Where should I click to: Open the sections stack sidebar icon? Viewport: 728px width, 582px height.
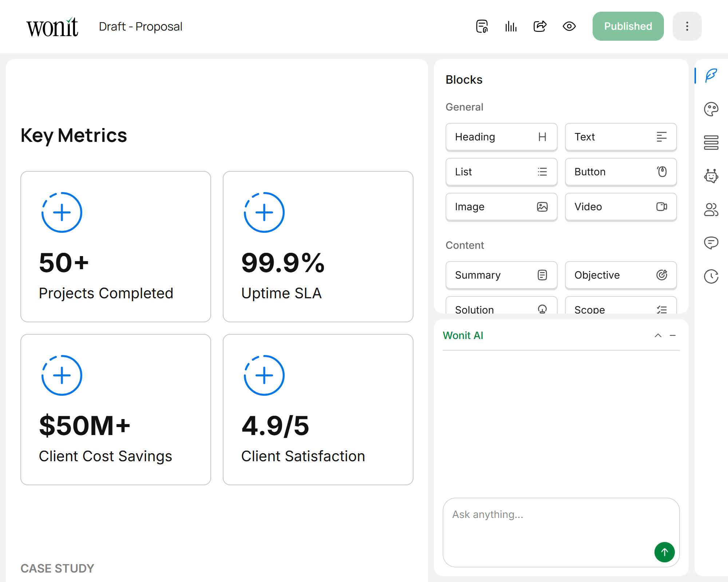pyautogui.click(x=711, y=143)
